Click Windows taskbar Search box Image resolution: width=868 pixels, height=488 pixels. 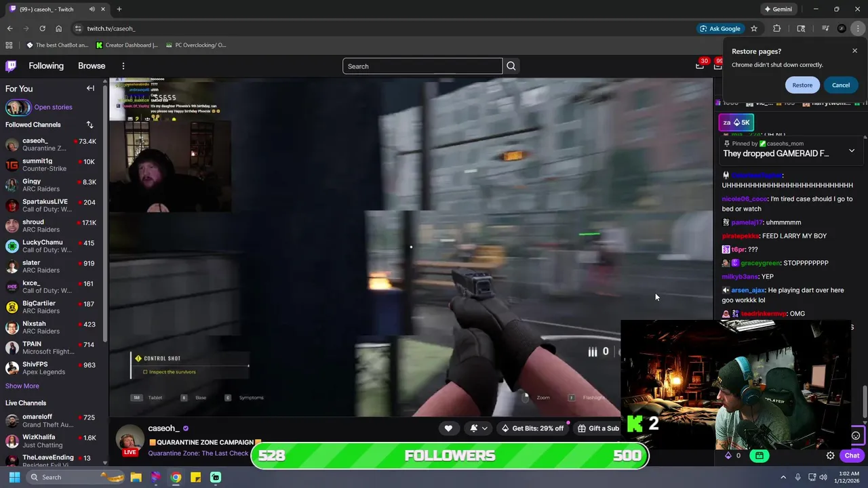(x=75, y=477)
